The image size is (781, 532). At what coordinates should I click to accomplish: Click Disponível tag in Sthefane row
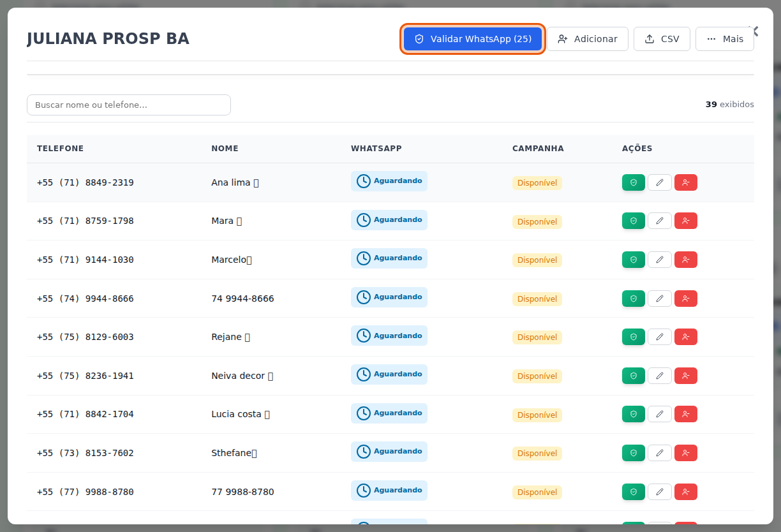537,454
